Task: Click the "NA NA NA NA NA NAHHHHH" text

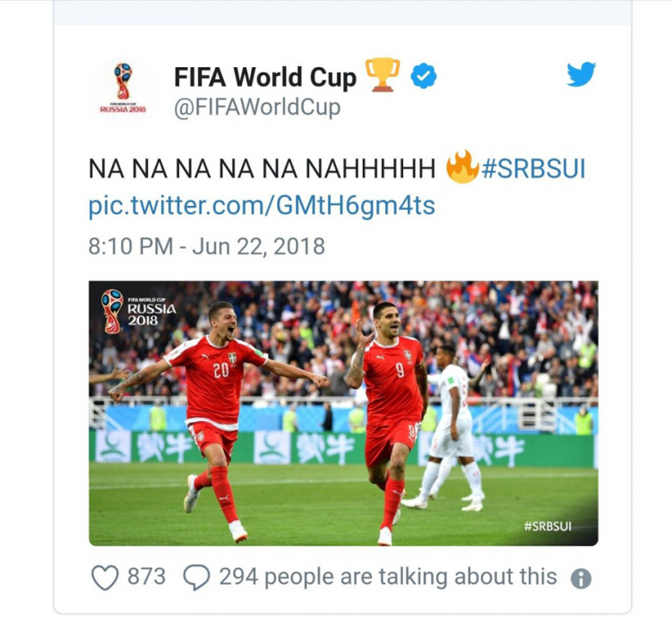Action: (x=262, y=169)
